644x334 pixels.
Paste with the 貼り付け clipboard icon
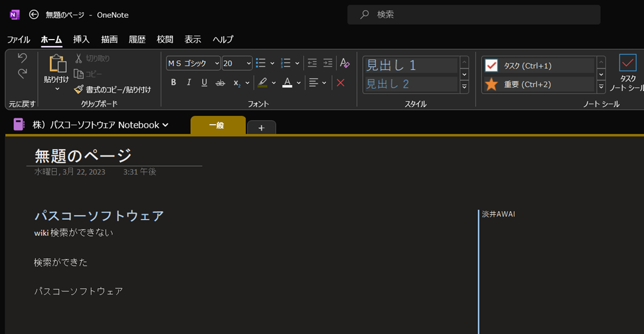point(57,64)
